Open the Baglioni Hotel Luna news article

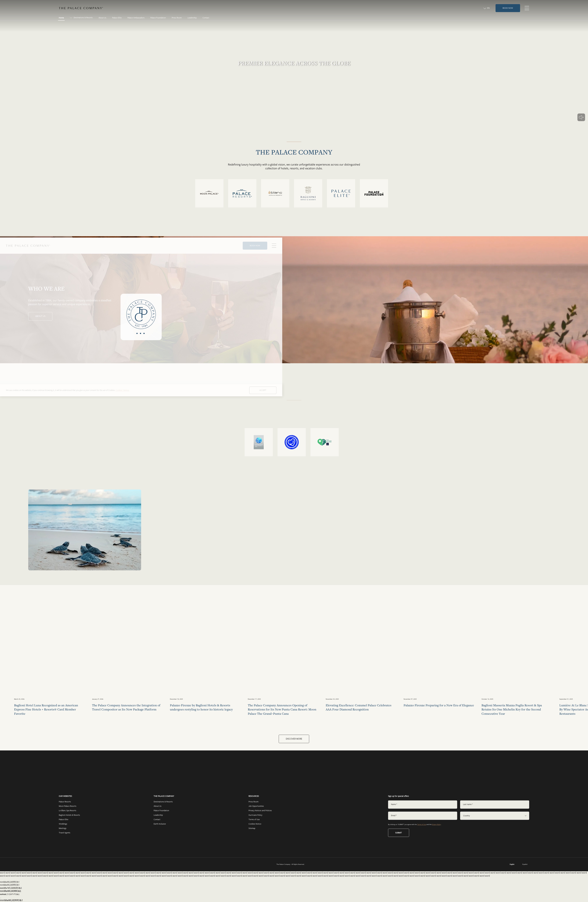(46, 709)
